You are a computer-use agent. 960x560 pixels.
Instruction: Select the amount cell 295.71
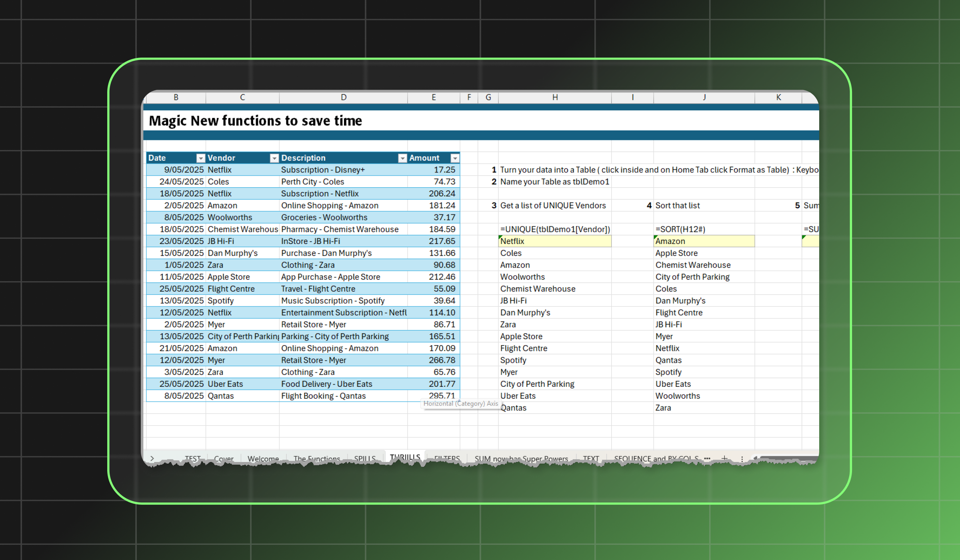434,396
